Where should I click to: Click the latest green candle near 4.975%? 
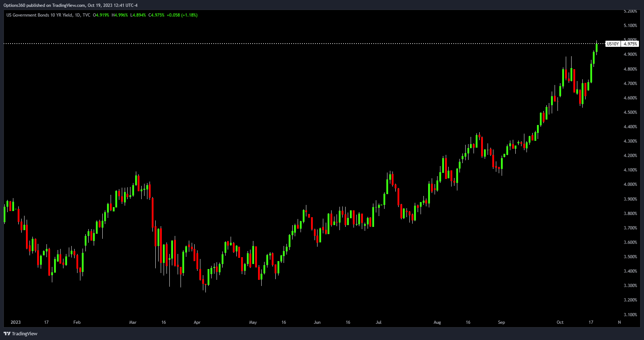597,48
